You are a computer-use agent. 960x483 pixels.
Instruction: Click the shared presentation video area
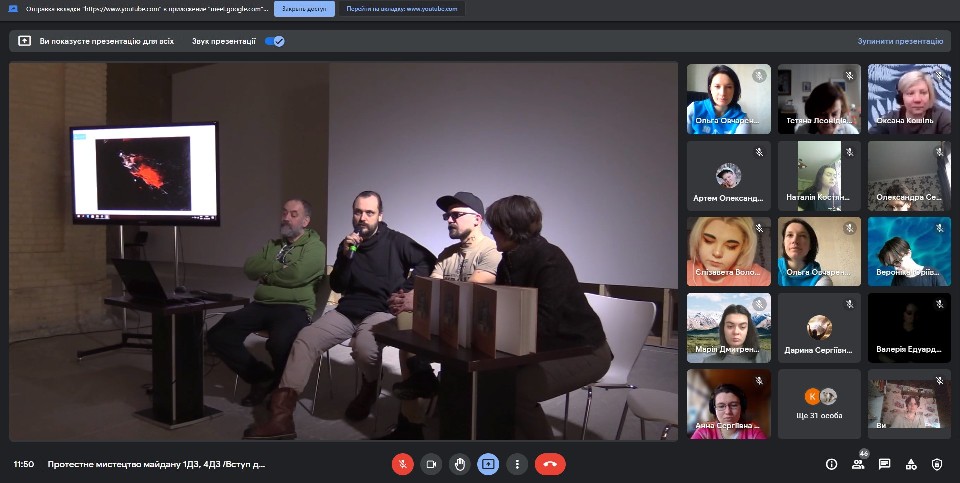pos(343,251)
